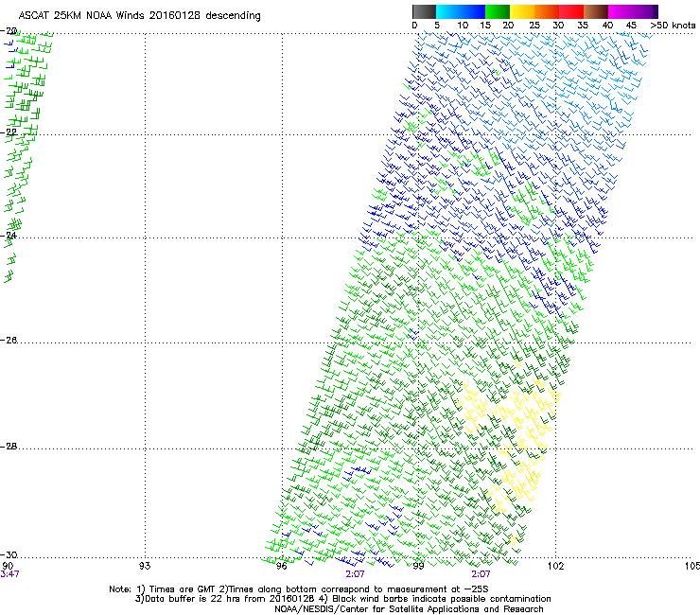Screen dimensions: 700x615
Task: Select the cyan 5-10 knots color segment
Action: pyautogui.click(x=448, y=11)
